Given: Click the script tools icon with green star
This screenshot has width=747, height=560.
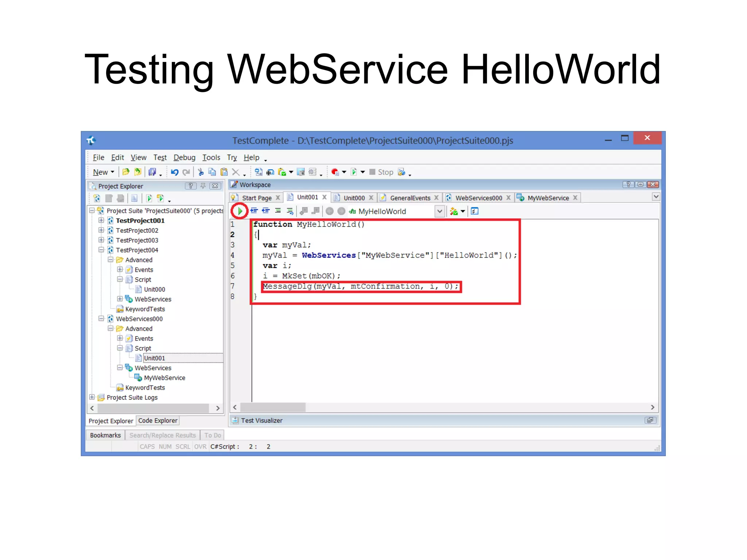Looking at the screenshot, I should pos(454,211).
